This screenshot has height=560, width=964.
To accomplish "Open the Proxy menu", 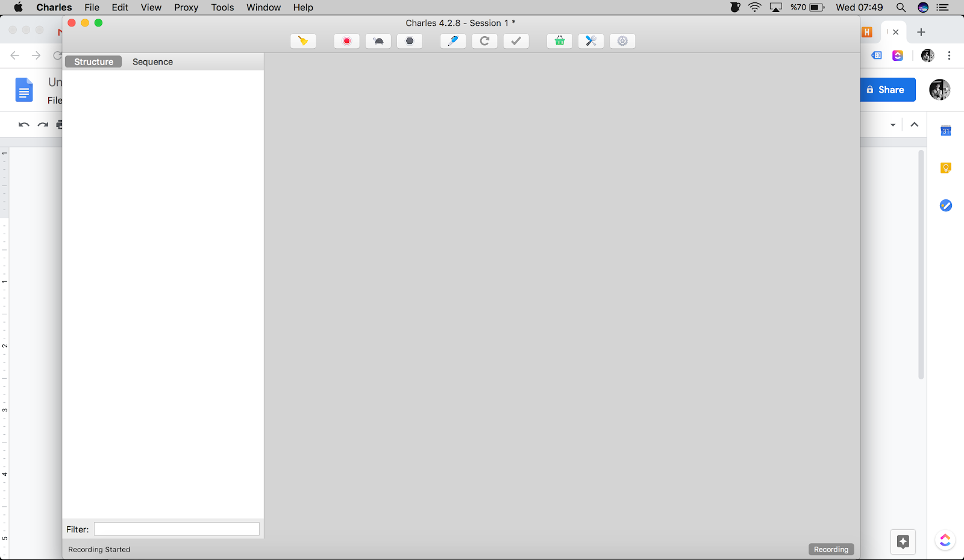I will click(186, 7).
